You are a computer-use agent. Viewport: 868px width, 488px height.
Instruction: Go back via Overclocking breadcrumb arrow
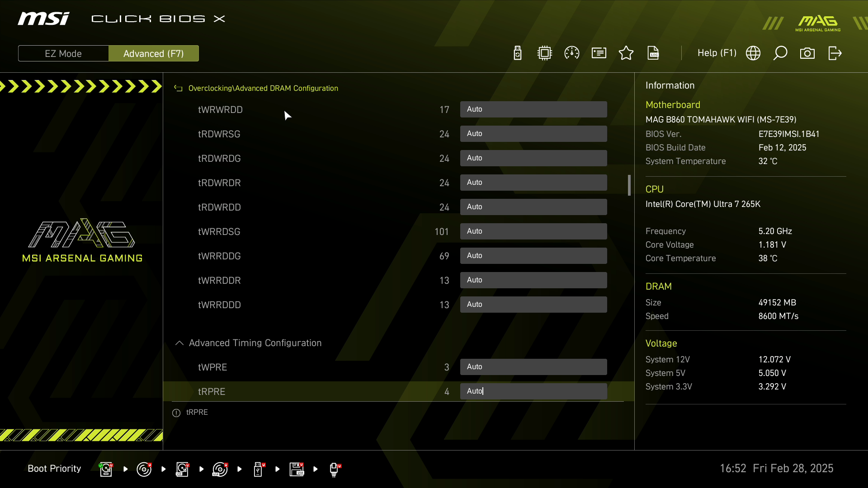tap(178, 89)
